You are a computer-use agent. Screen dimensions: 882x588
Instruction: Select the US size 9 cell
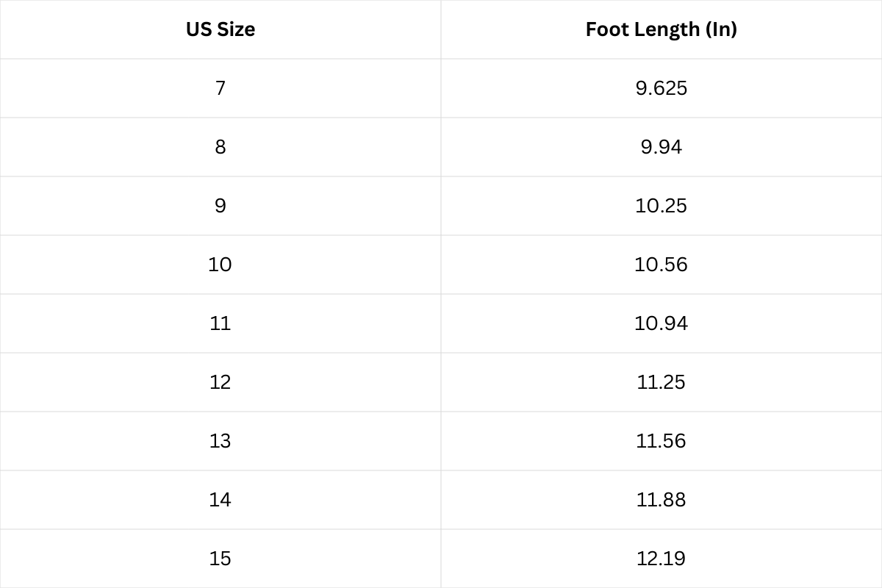(220, 206)
